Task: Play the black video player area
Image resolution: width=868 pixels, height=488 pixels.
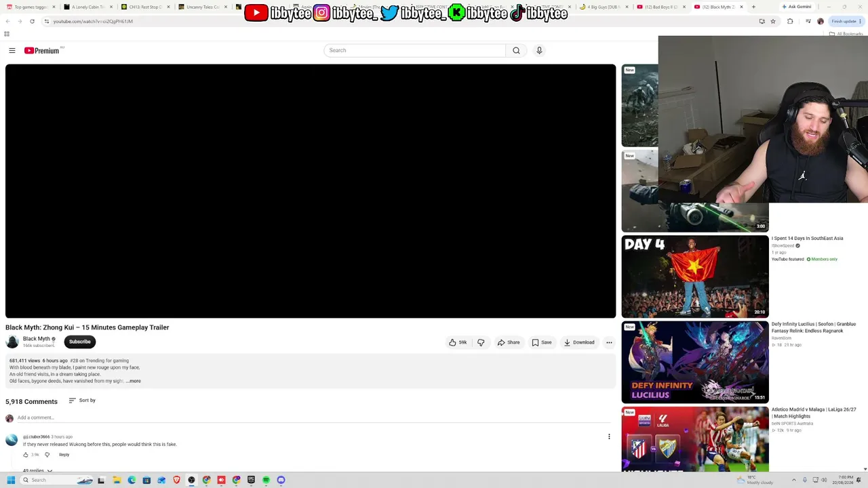Action: [311, 191]
